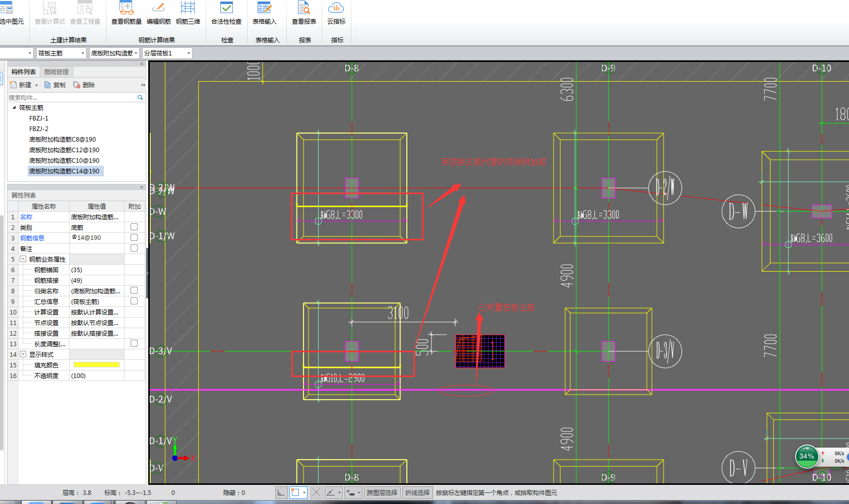Click the 钢筋信息 value C14@190 cell
The height and width of the screenshot is (504, 849).
(x=96, y=238)
